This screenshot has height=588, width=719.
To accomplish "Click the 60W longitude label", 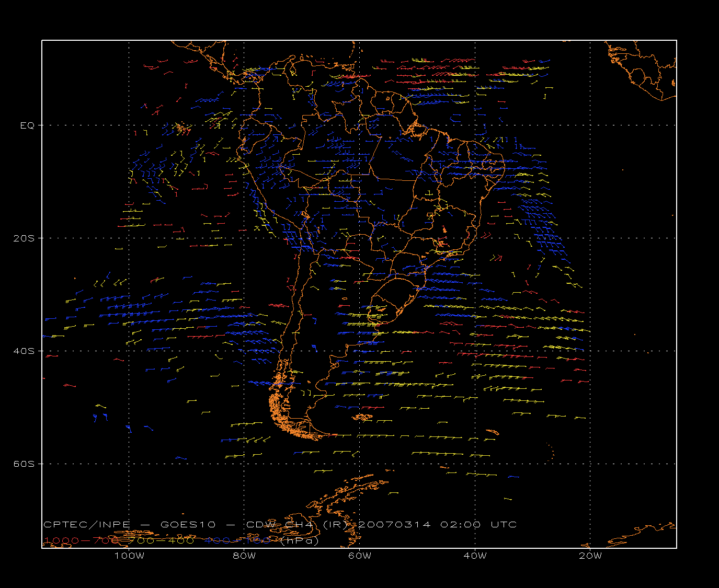I will pyautogui.click(x=360, y=556).
